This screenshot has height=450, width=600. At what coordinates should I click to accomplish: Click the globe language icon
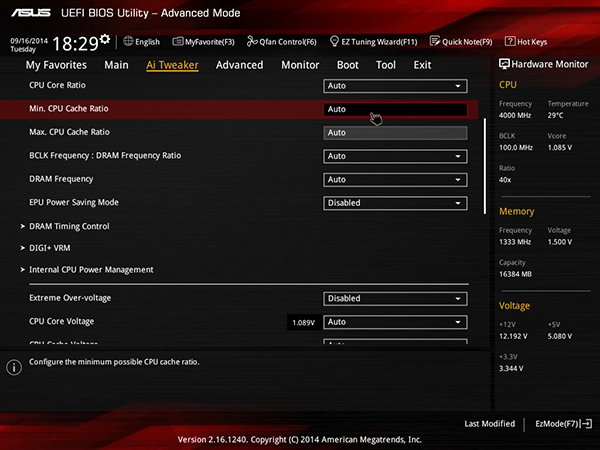(x=128, y=41)
